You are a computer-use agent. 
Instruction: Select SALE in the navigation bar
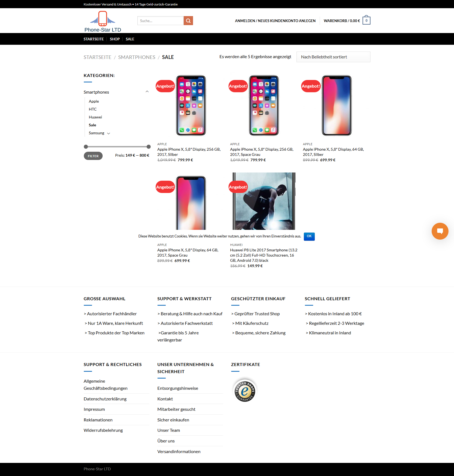click(130, 39)
